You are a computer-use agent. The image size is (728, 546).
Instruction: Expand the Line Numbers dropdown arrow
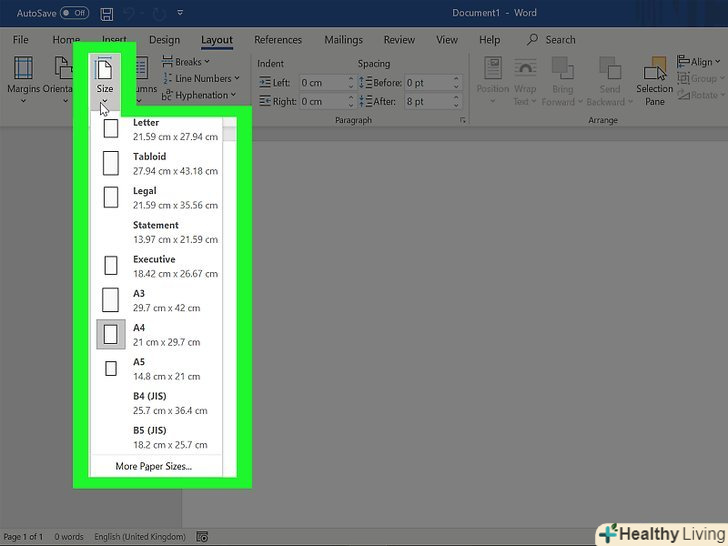237,78
